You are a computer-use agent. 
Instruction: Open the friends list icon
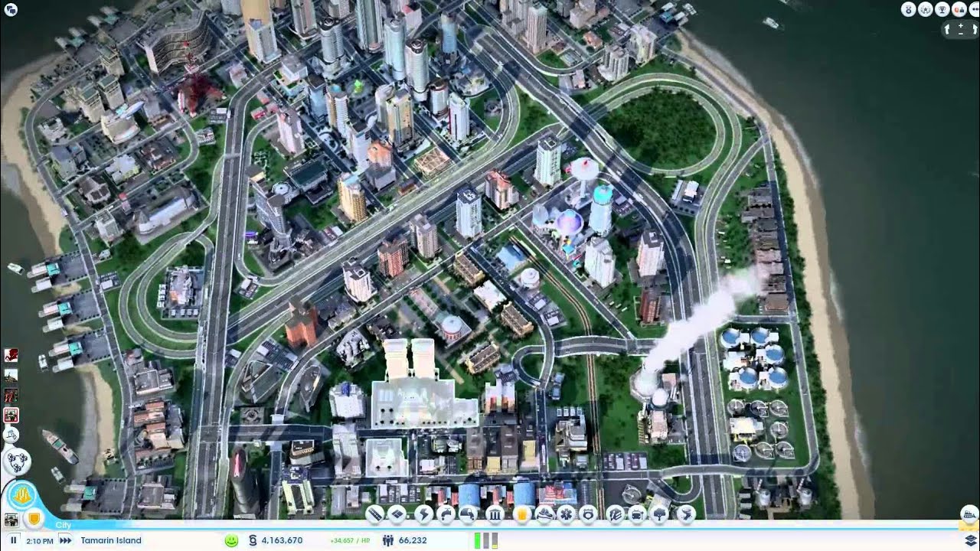[x=958, y=10]
